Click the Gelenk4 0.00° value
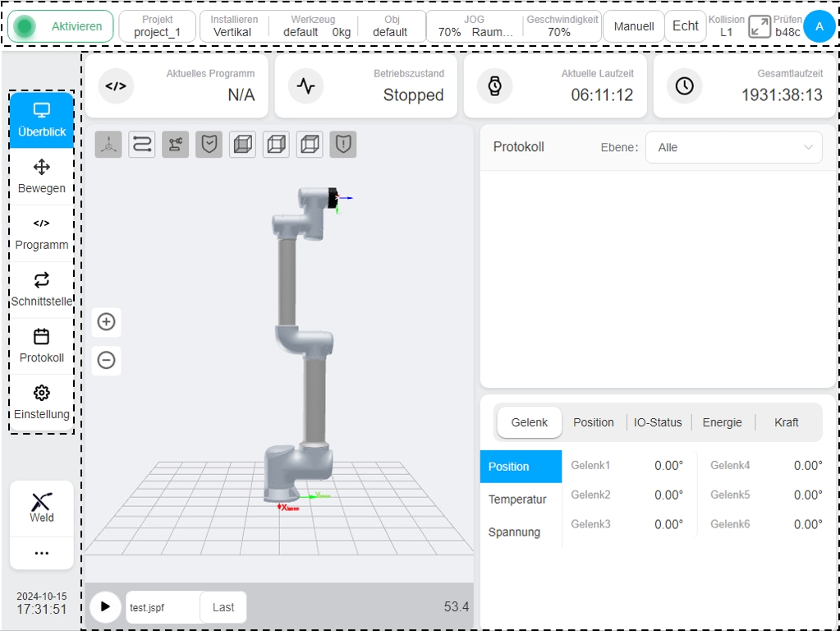Image resolution: width=840 pixels, height=631 pixels. (808, 465)
